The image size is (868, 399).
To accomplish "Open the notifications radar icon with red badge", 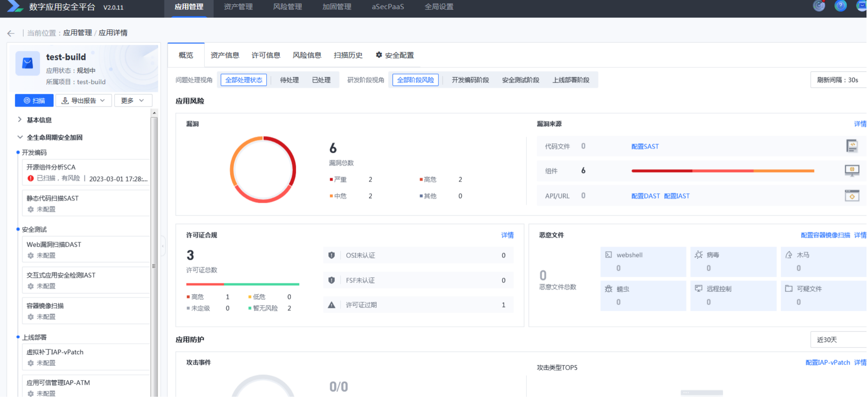I will [819, 6].
